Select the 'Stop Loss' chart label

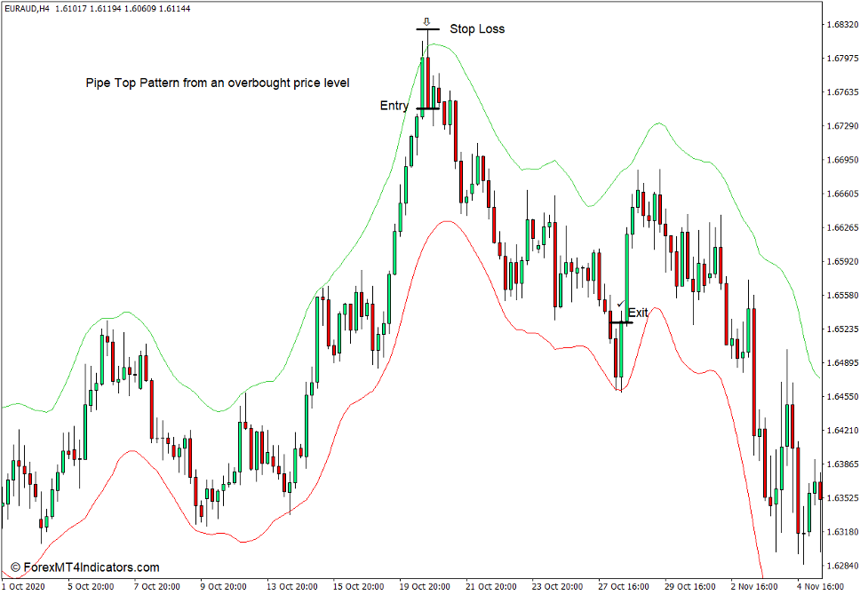tap(477, 28)
